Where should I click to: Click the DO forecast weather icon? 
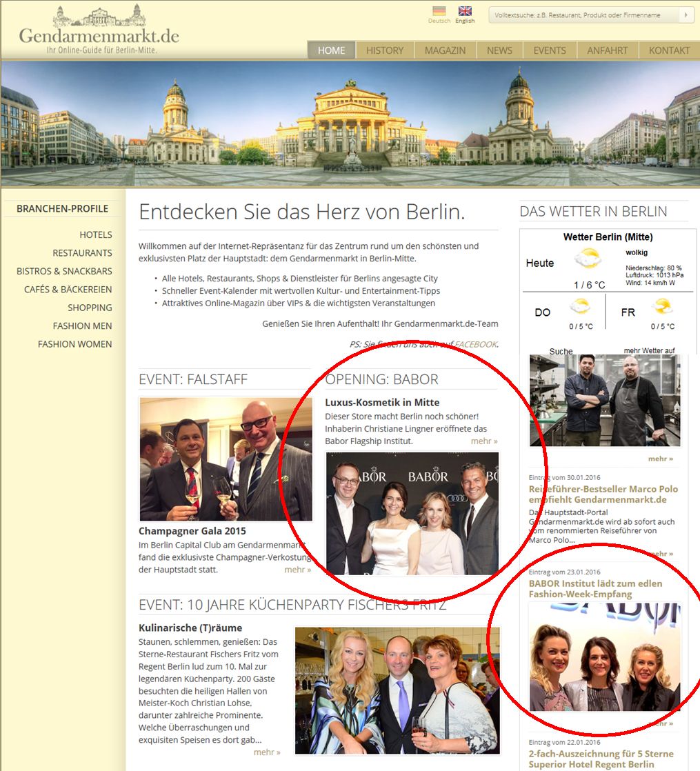click(580, 306)
